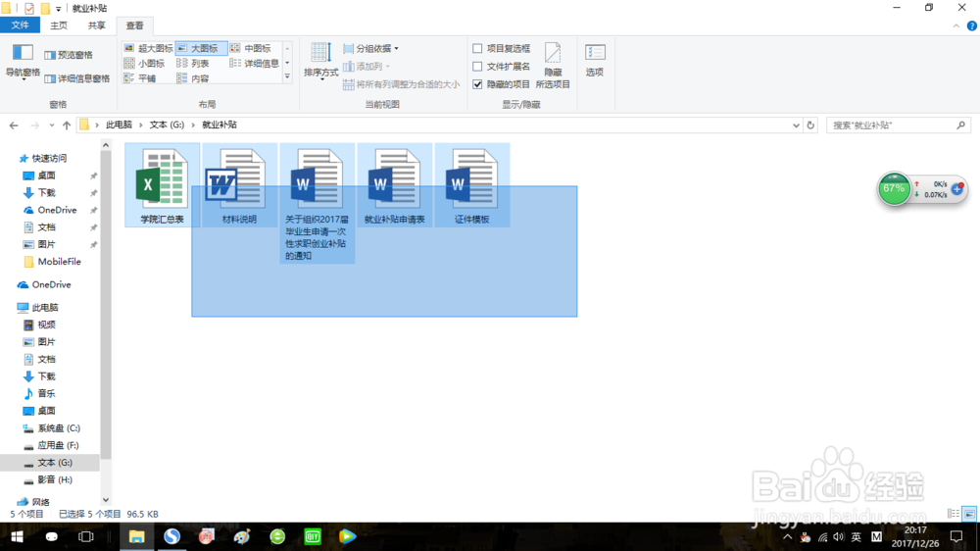Open the 排序方式 sort menu
Image resolution: width=980 pixels, height=551 pixels.
320,62
